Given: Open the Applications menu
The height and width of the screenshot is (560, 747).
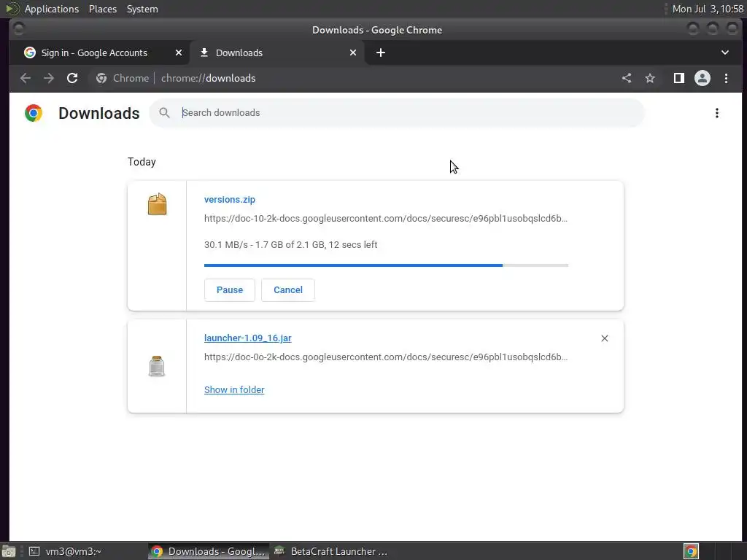Looking at the screenshot, I should (52, 9).
